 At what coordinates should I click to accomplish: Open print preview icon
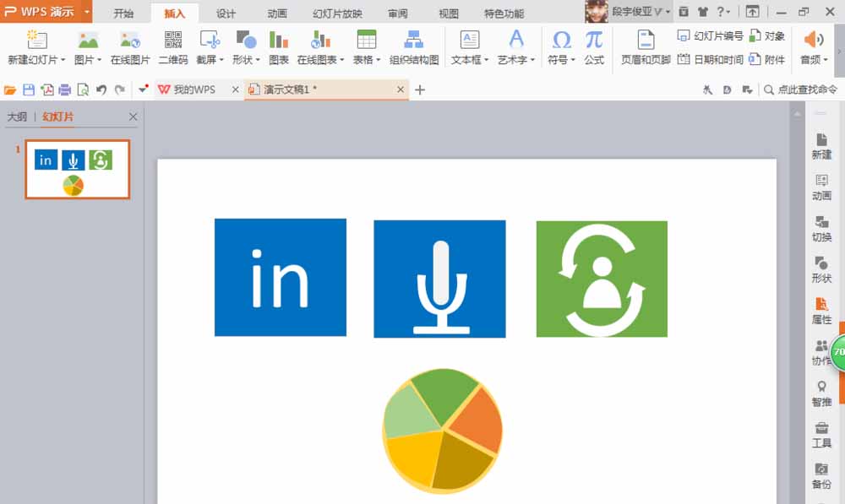click(83, 90)
